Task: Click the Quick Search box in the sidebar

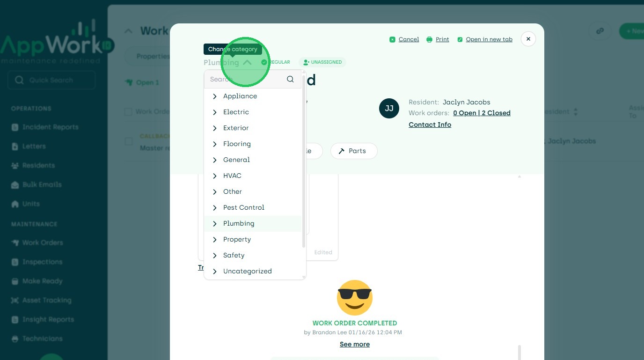Action: coord(51,80)
